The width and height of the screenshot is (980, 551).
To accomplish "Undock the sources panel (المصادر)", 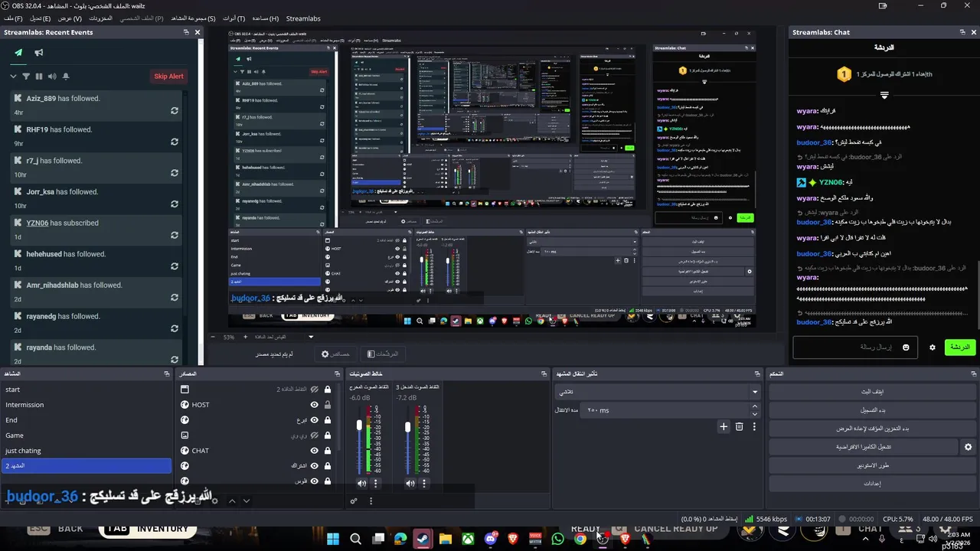I will click(x=338, y=374).
